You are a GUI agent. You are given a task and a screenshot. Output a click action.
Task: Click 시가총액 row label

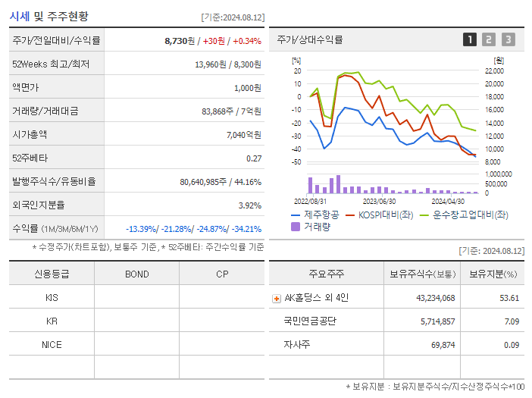pyautogui.click(x=30, y=135)
